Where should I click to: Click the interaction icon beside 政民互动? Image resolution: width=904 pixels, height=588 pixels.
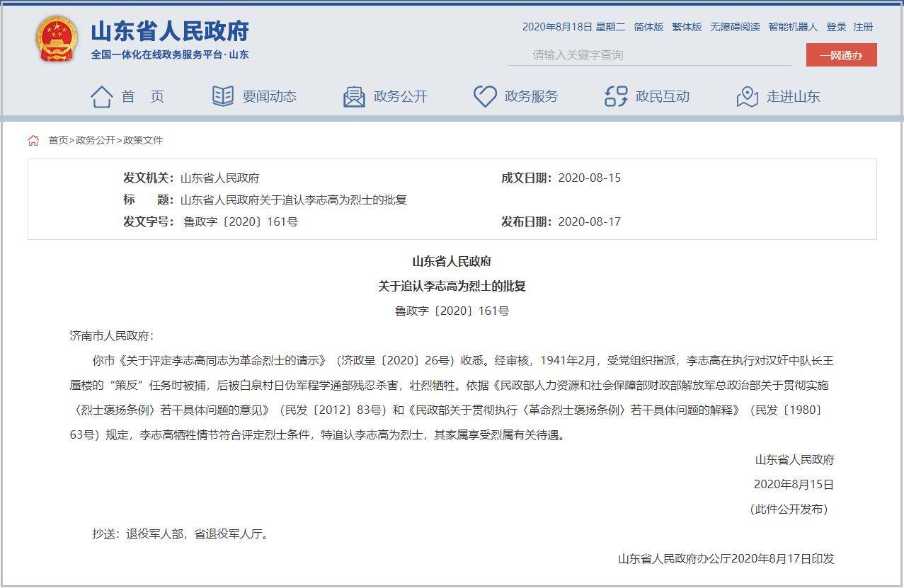[617, 97]
